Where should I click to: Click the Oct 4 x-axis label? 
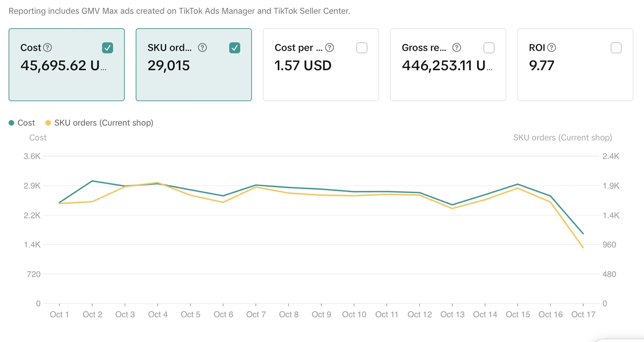(x=158, y=315)
